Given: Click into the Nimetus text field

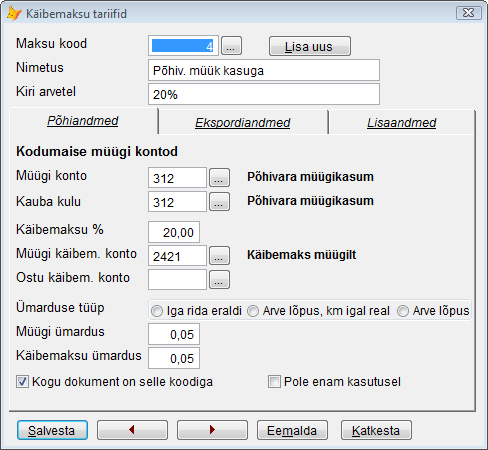Looking at the screenshot, I should coord(264,70).
